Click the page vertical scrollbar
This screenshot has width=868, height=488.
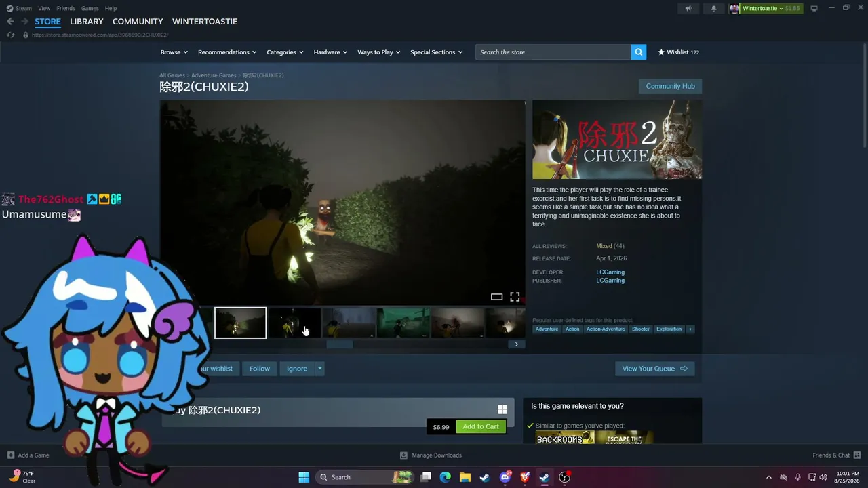865,95
